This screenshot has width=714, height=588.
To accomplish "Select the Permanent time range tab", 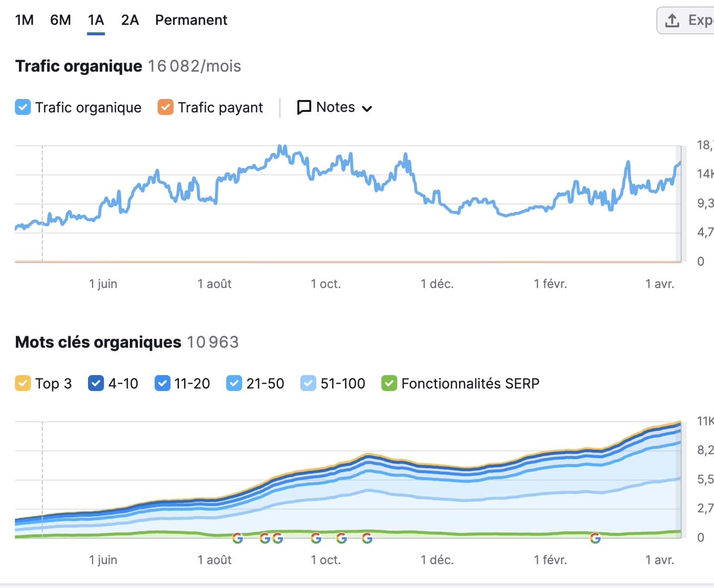I will (191, 20).
